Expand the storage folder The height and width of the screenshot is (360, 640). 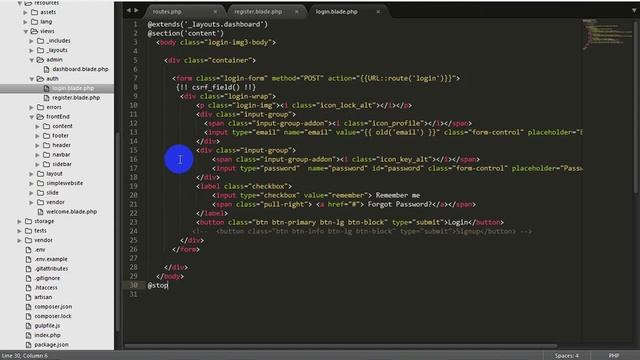point(20,221)
